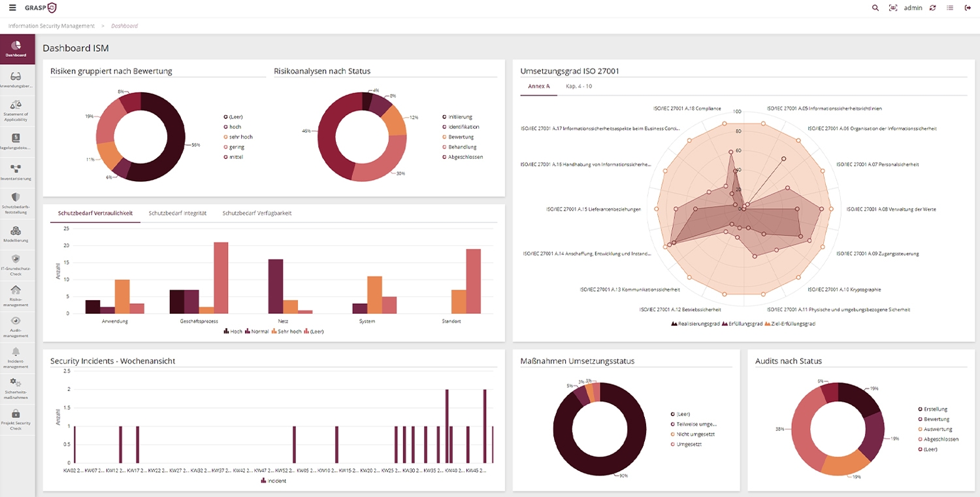
Task: Toggle the 'hoch' legend entry in Risiken chart
Action: [x=235, y=127]
